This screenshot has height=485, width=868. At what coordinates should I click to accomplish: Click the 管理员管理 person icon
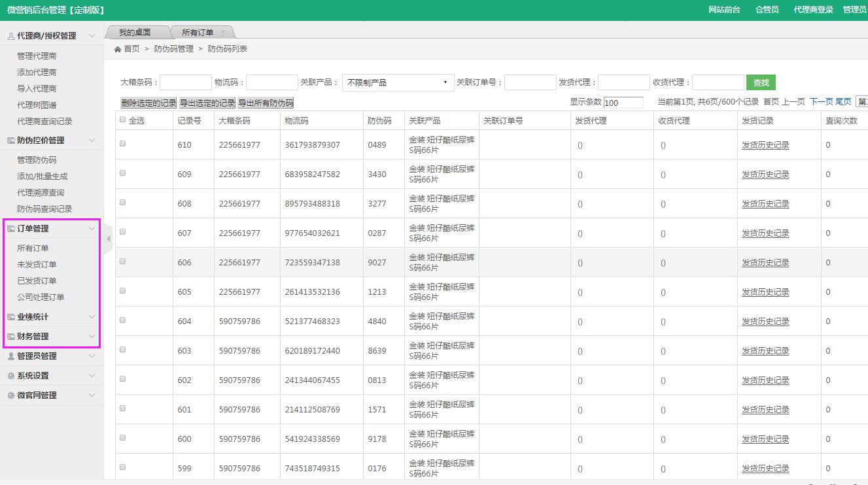[11, 356]
